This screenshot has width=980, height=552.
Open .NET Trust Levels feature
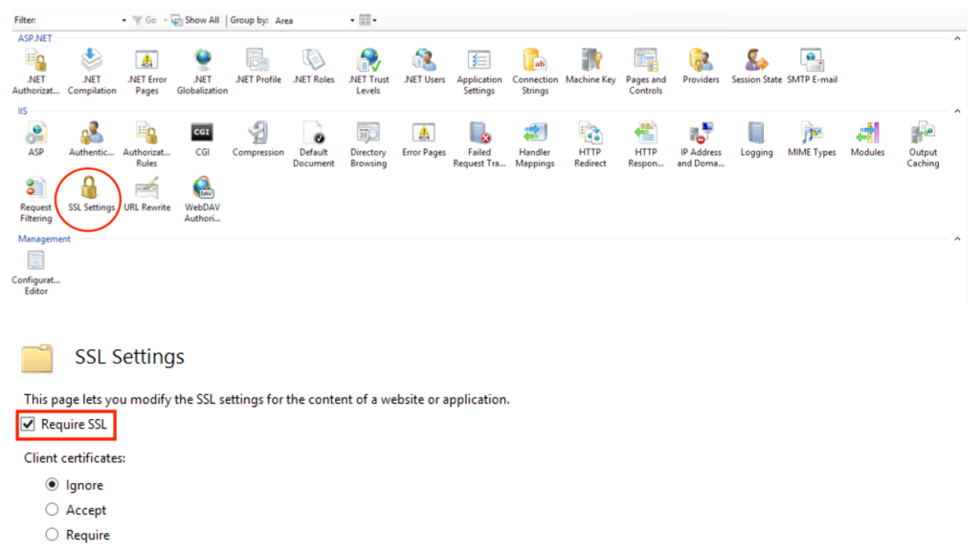point(368,72)
